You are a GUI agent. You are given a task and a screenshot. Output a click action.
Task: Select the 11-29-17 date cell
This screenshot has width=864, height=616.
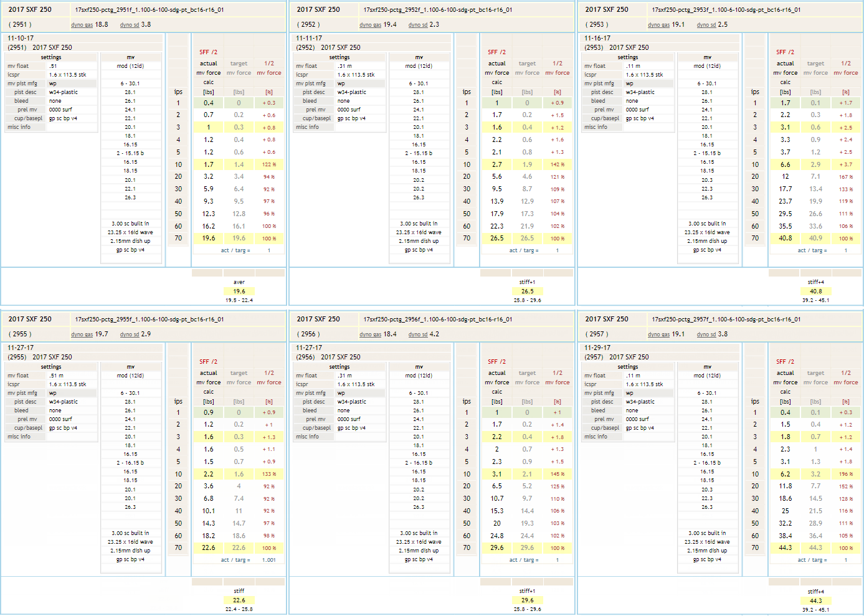point(597,348)
